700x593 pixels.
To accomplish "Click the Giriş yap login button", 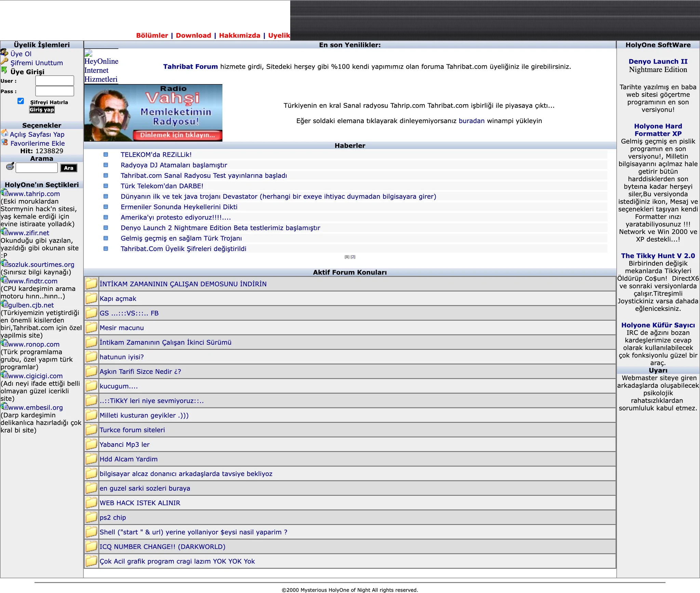I will (x=42, y=110).
